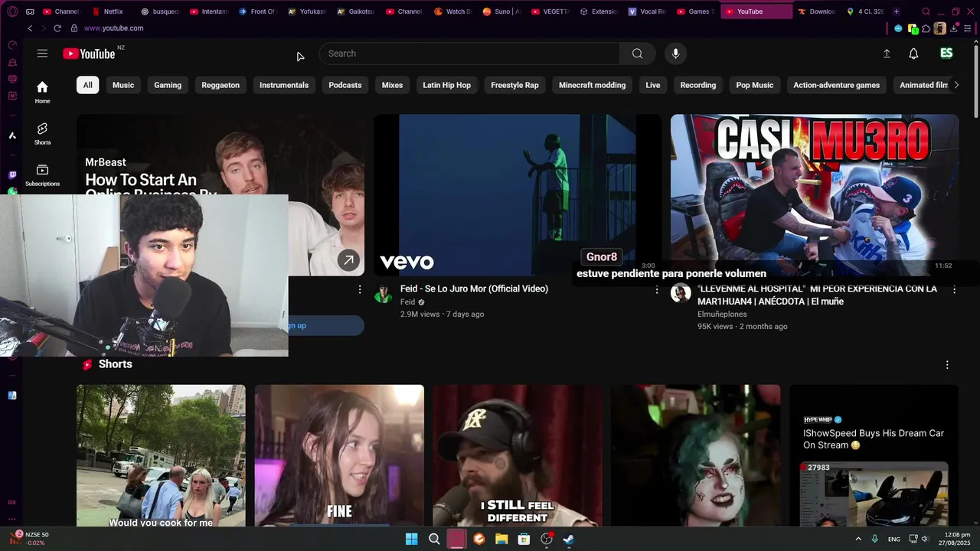Open Subscriptions in the sidebar
980x551 pixels.
coord(42,174)
